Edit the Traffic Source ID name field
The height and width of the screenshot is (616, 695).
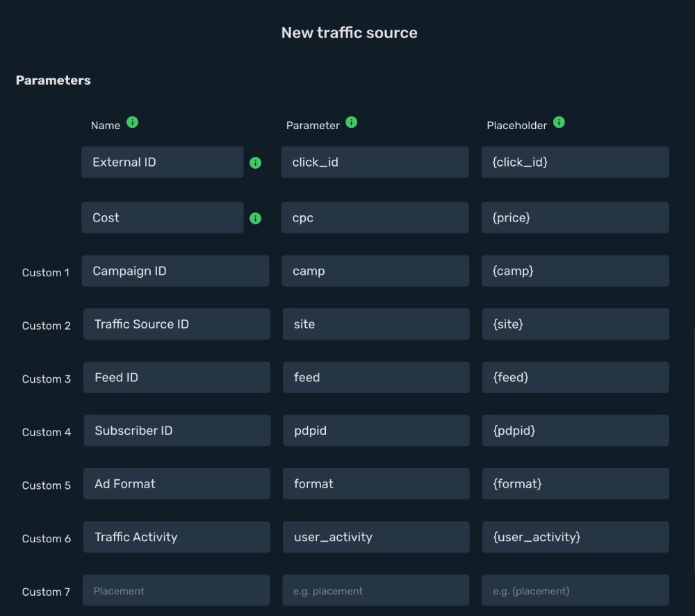pos(177,324)
